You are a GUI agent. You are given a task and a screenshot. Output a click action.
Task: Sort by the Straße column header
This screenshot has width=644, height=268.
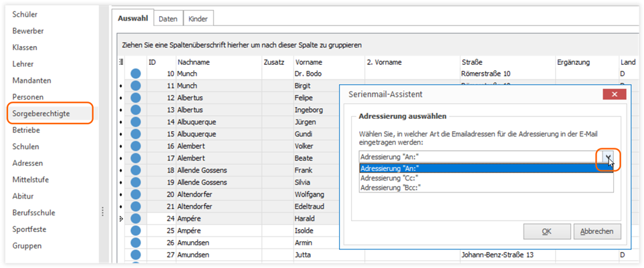pyautogui.click(x=508, y=62)
